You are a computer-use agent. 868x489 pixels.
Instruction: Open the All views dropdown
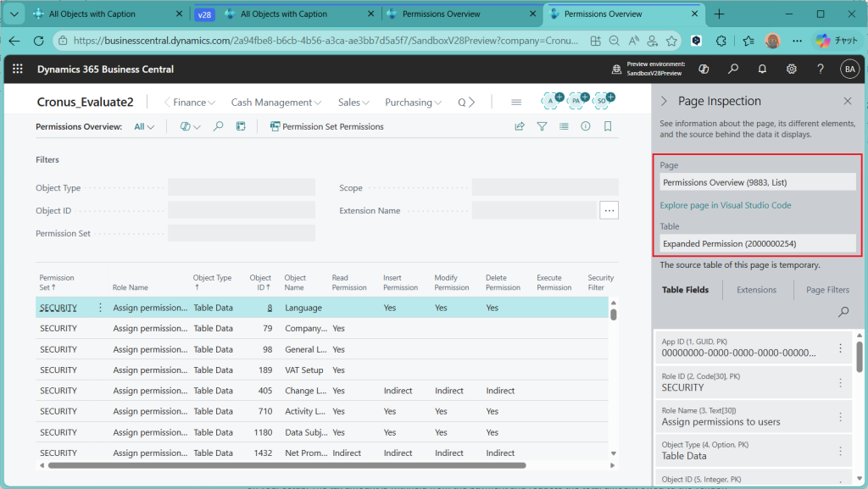145,127
